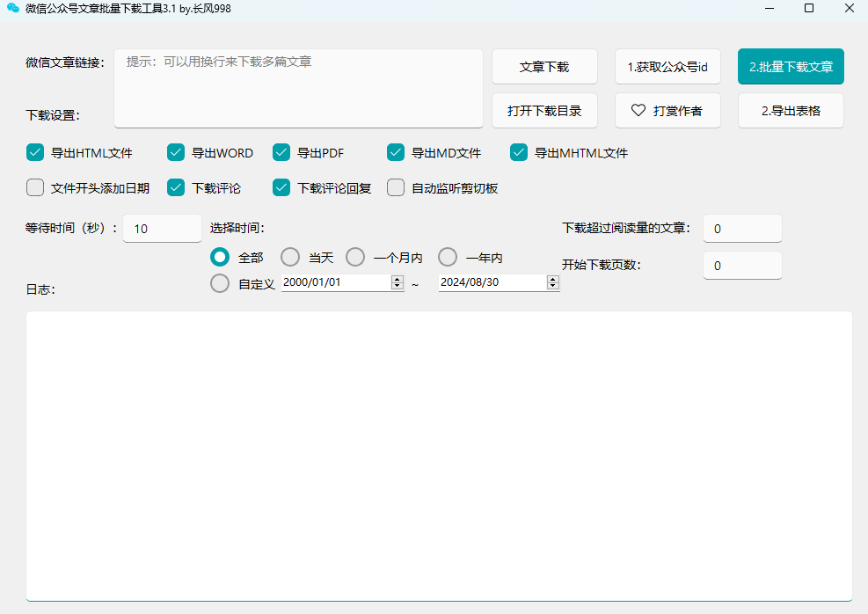Increase the start date 2000/01/01 with up arrow

[397, 279]
